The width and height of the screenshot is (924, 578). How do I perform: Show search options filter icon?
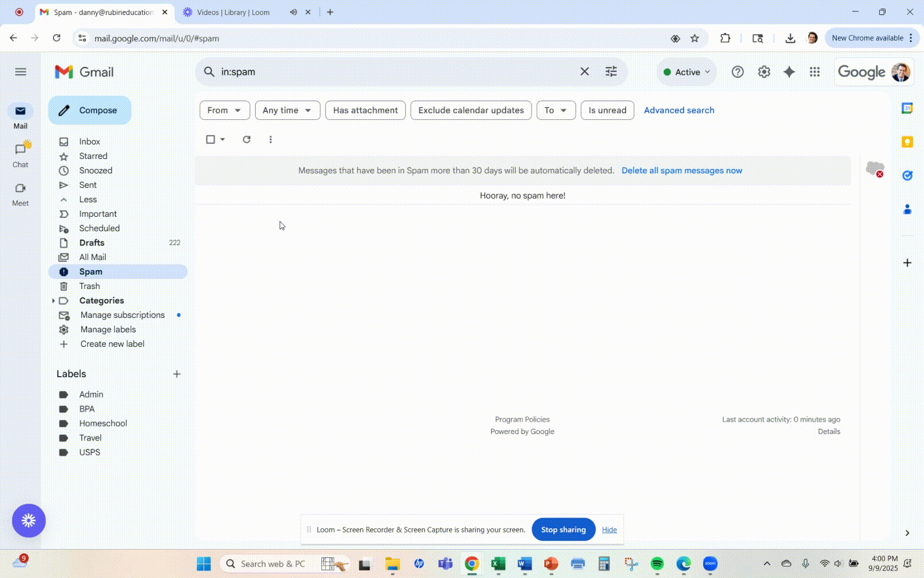pos(611,72)
